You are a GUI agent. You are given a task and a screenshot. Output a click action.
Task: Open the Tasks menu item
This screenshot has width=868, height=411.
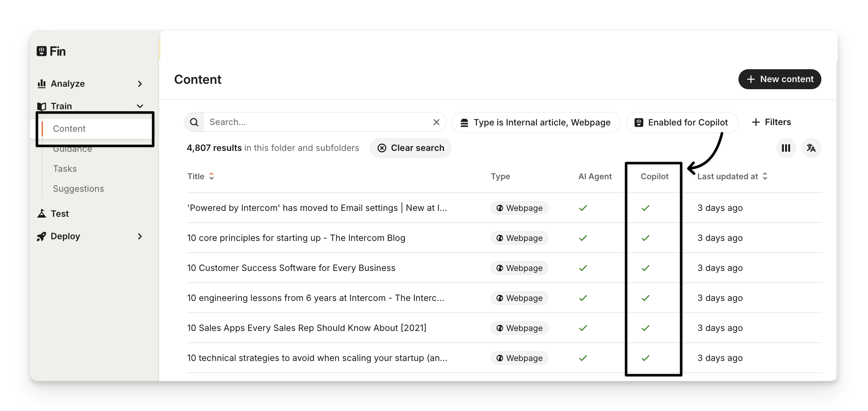pyautogui.click(x=65, y=169)
